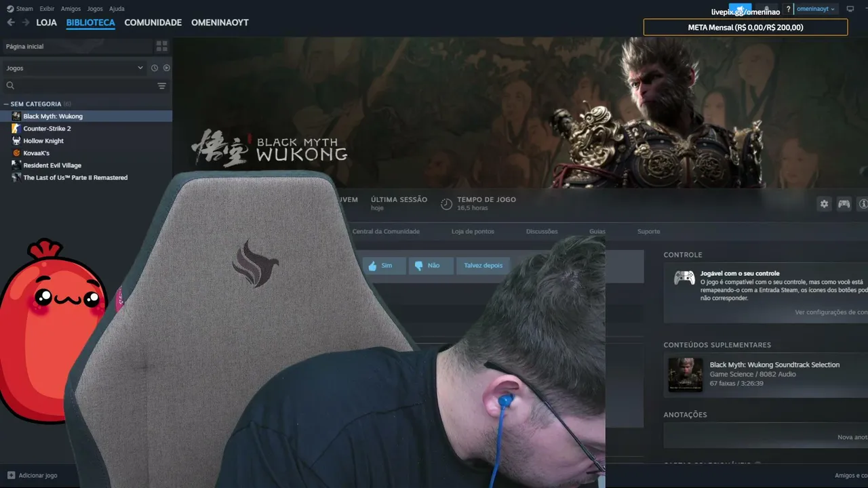868x488 pixels.
Task: Click the Black Myth Wukong logo banner
Action: click(269, 148)
